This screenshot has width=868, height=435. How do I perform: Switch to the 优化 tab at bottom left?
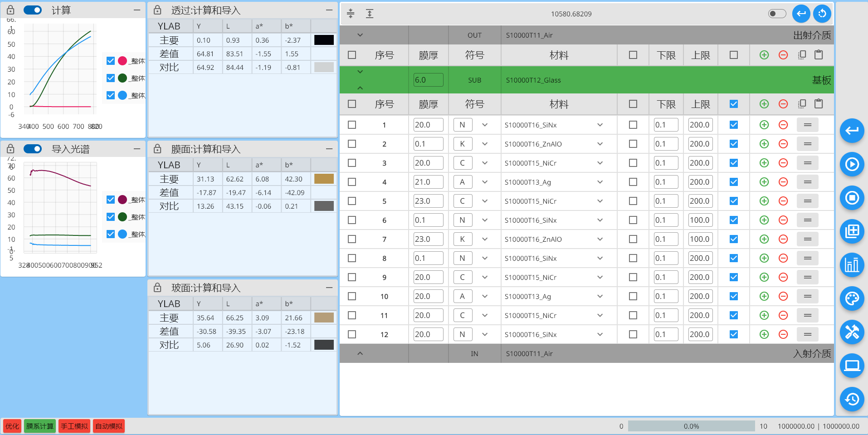click(x=12, y=425)
